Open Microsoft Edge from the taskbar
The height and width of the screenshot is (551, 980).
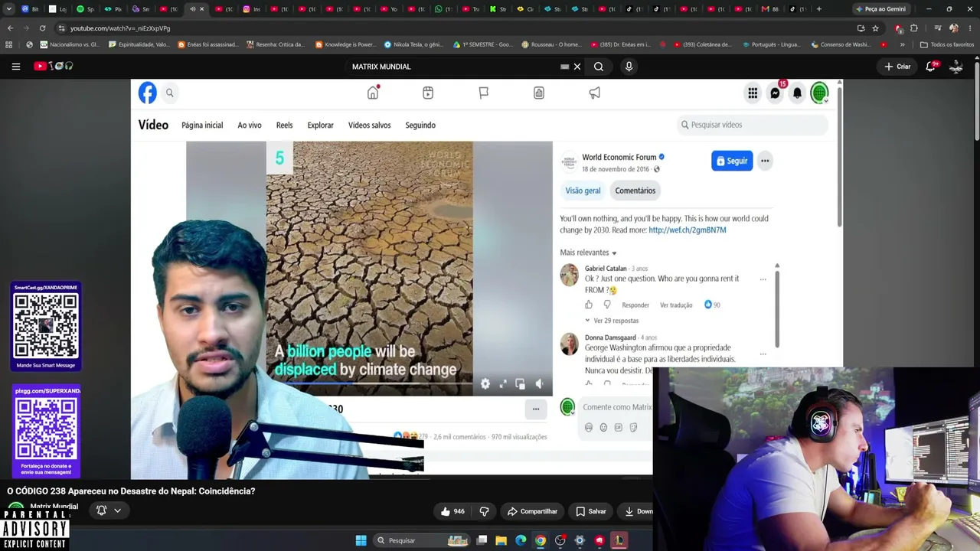(x=521, y=540)
